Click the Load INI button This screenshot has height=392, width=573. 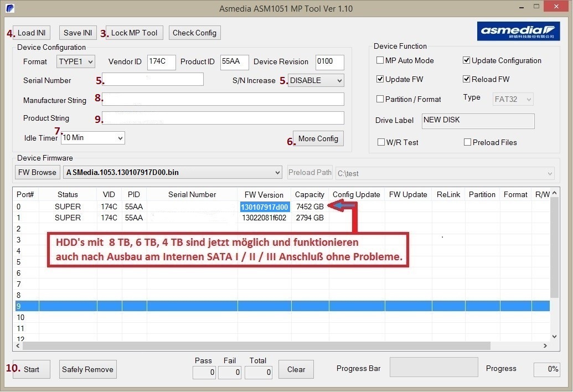32,33
